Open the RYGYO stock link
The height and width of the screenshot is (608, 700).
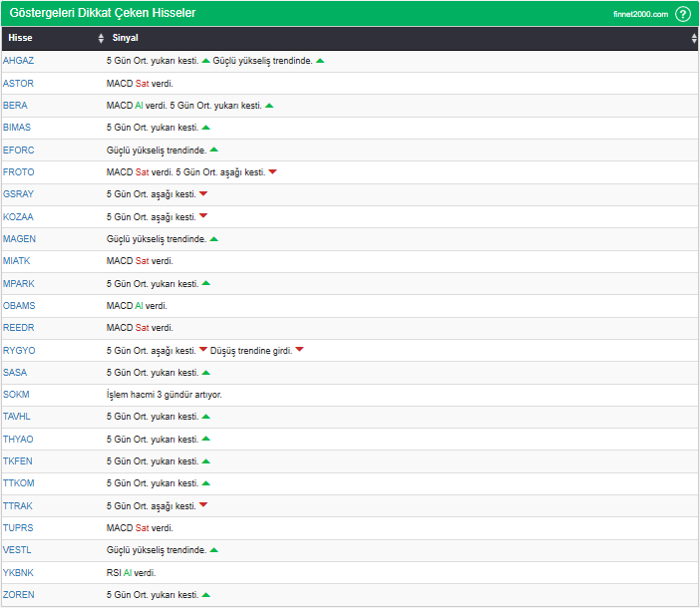[x=19, y=350]
